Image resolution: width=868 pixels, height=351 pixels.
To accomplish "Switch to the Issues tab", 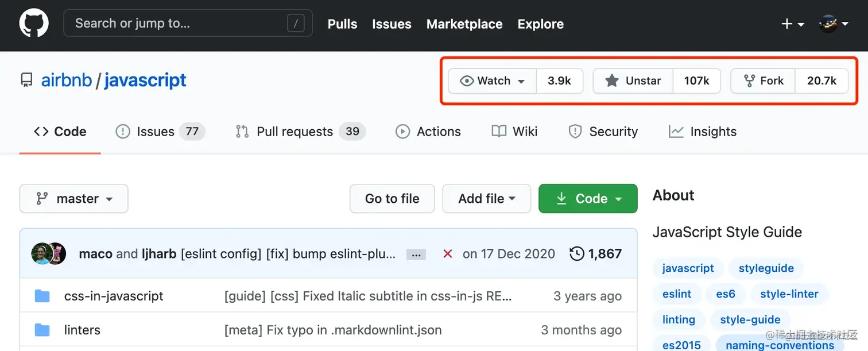I will click(x=155, y=132).
